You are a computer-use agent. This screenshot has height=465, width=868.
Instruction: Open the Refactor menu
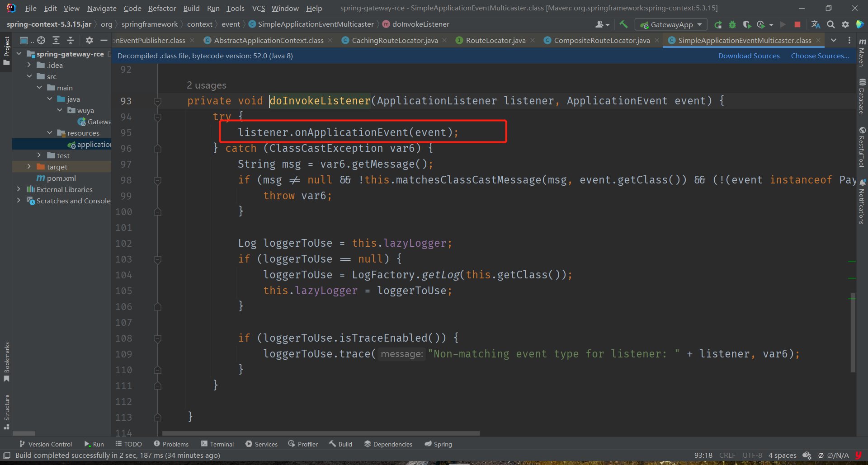point(162,8)
